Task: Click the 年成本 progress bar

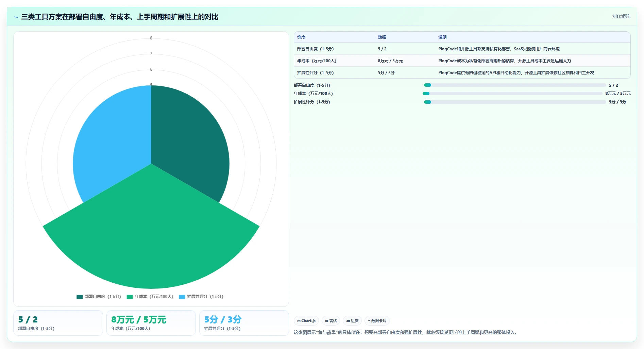Action: (512, 94)
